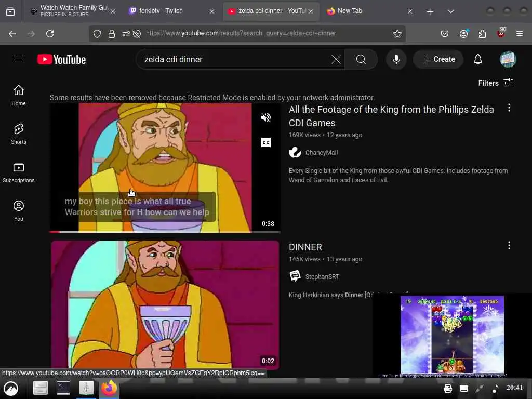Open the Firefox account icon
This screenshot has height=399, width=532.
[463, 34]
